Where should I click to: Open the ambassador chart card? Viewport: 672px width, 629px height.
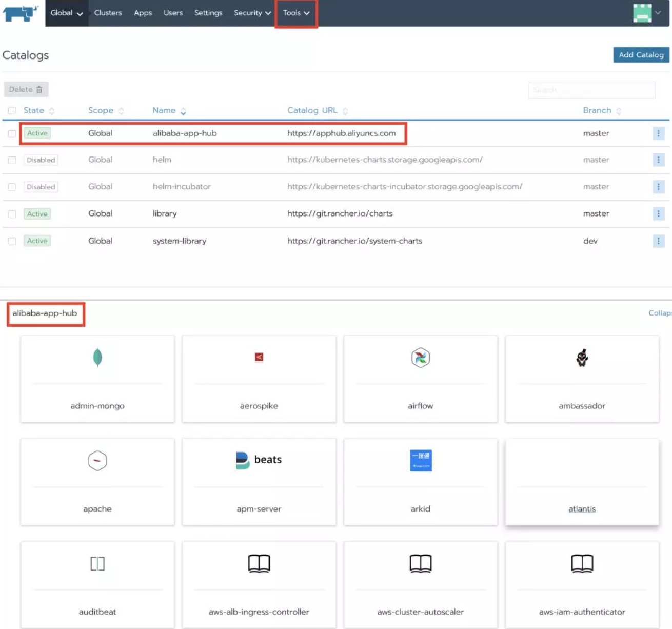(x=582, y=379)
